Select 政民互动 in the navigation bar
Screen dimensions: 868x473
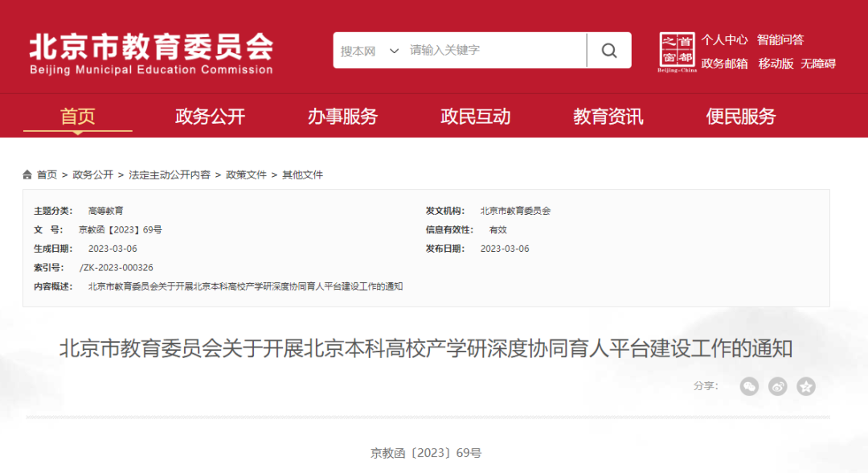tap(475, 117)
